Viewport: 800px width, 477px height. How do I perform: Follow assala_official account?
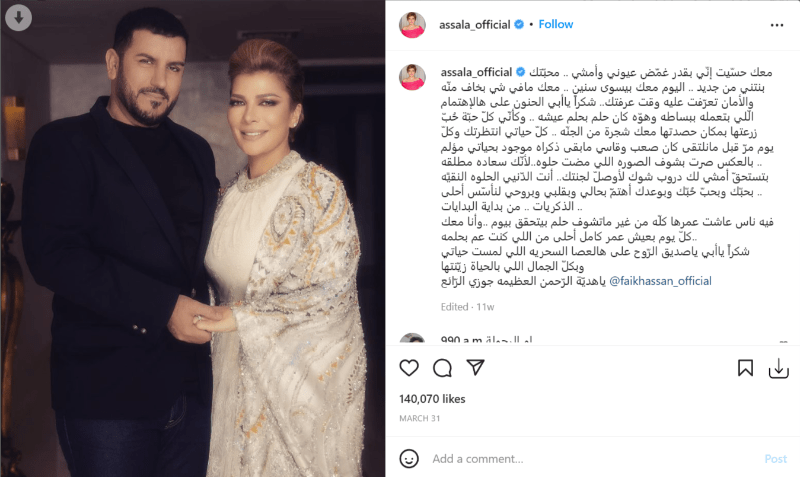556,24
